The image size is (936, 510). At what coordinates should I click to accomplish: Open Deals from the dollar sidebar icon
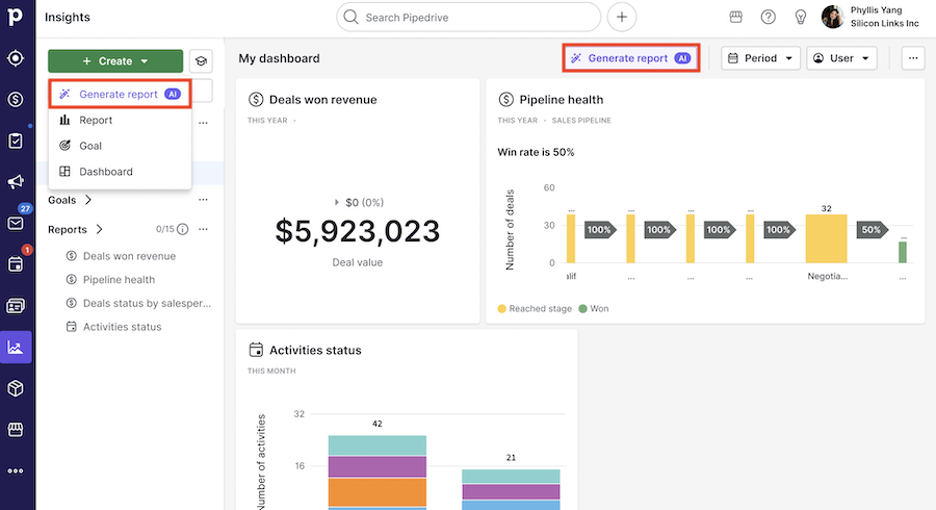coord(15,99)
